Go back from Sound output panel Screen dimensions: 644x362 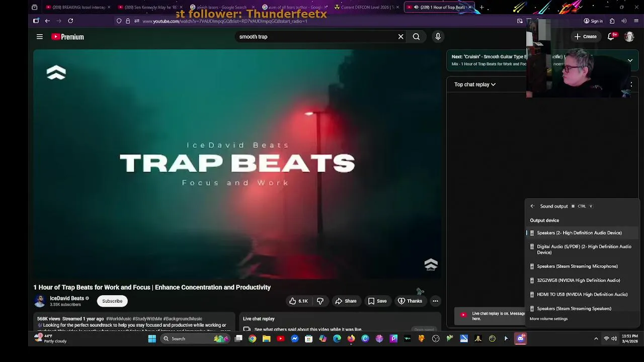pos(532,206)
